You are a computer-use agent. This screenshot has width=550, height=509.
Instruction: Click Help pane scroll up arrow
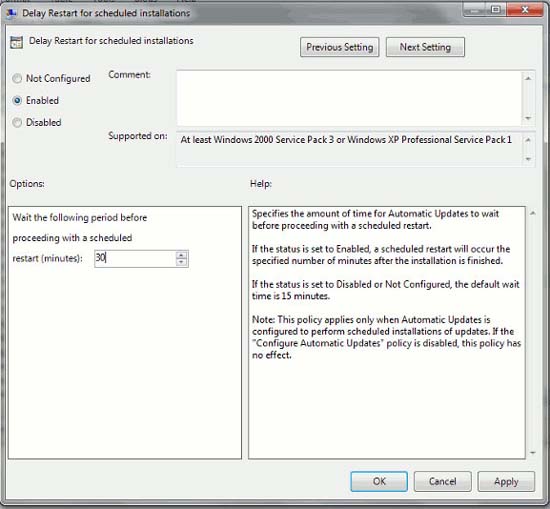[x=532, y=213]
